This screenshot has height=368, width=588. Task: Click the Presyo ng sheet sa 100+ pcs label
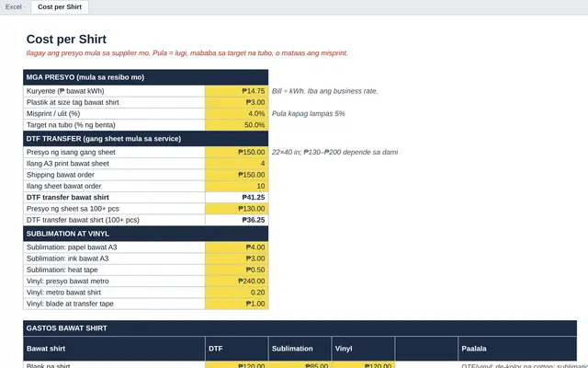pyautogui.click(x=73, y=209)
